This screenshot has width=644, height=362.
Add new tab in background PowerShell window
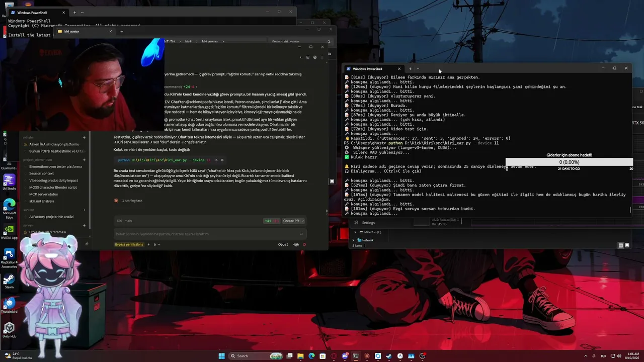point(74,13)
